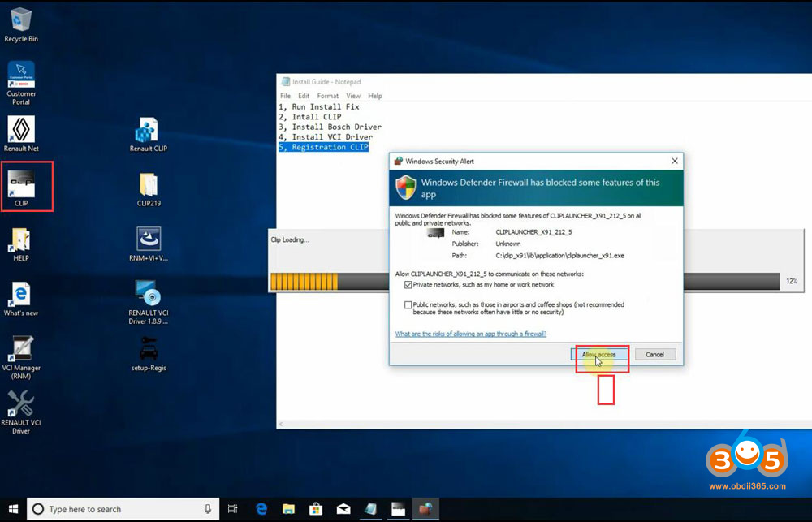Open the CLIP desktop shortcut
Viewport: 812px width, 522px height.
tap(21, 184)
